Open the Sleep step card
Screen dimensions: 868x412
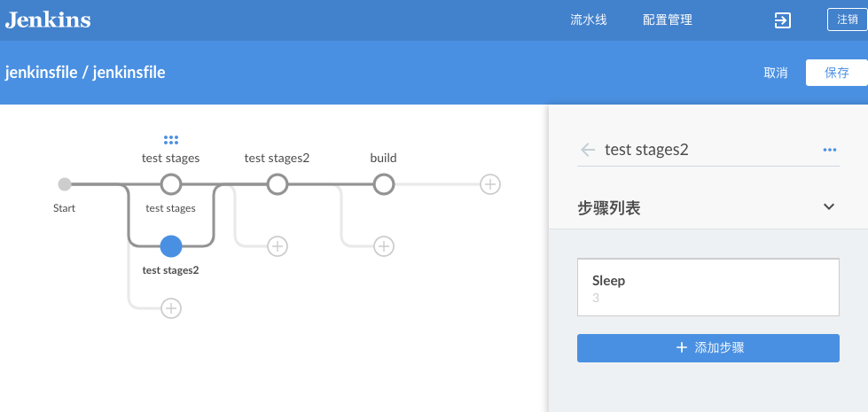[708, 287]
